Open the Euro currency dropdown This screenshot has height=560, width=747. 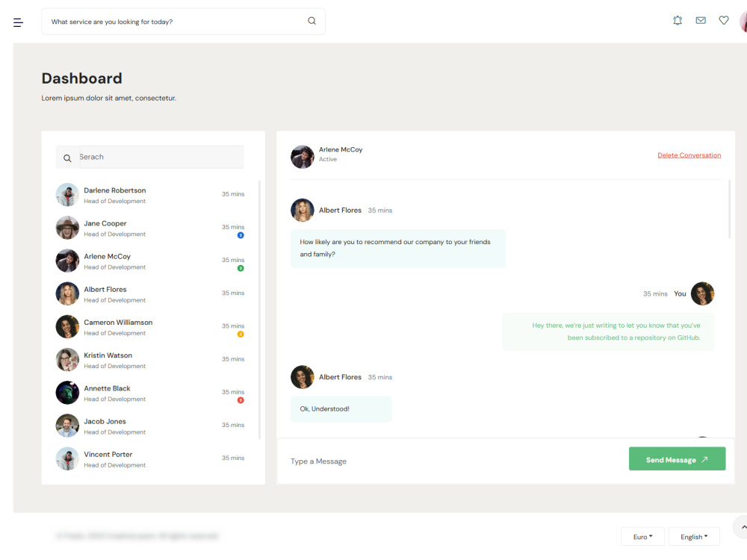point(642,537)
